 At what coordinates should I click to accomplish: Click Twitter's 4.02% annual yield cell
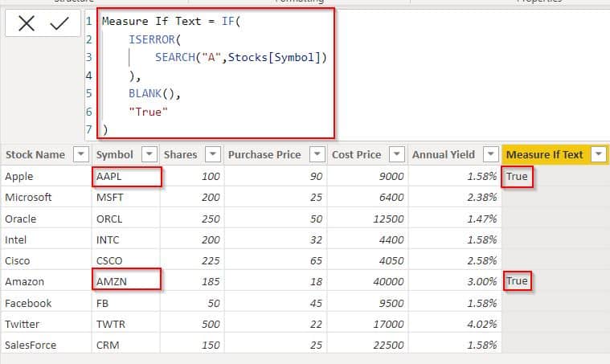point(455,324)
